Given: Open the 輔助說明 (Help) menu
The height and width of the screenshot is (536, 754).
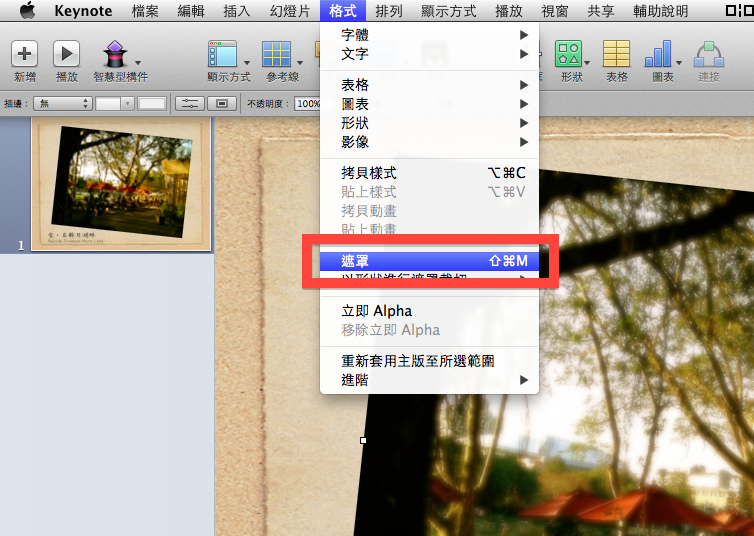Looking at the screenshot, I should (660, 11).
